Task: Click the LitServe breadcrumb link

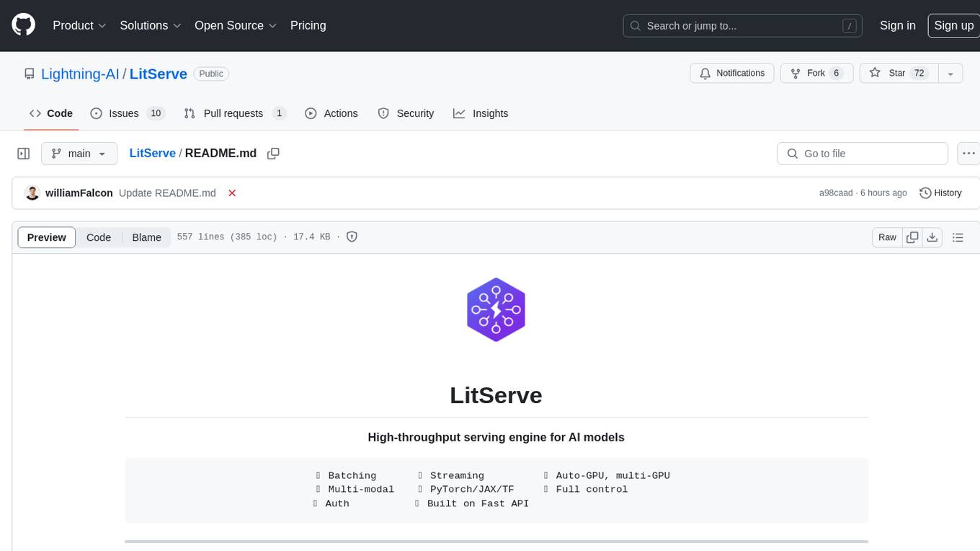Action: pos(152,153)
